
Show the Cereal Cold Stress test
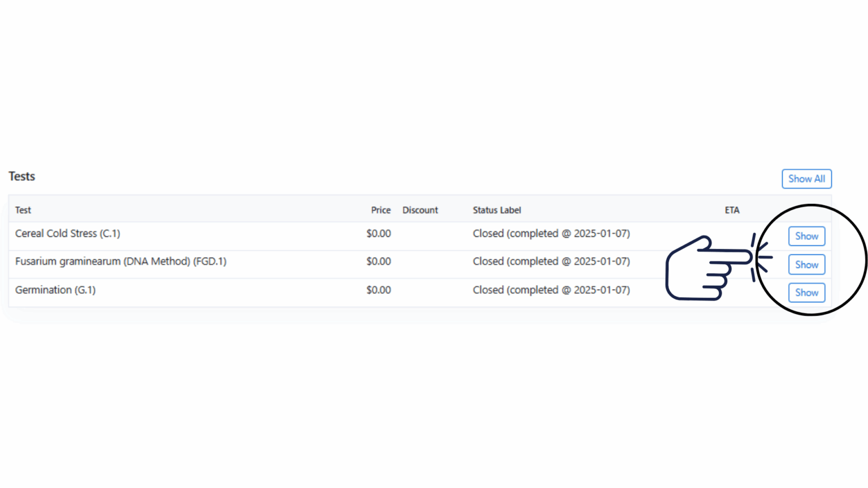(806, 236)
